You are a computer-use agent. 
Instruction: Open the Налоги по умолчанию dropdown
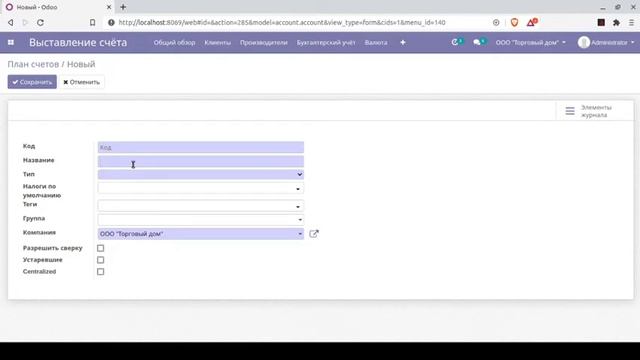tap(201, 189)
